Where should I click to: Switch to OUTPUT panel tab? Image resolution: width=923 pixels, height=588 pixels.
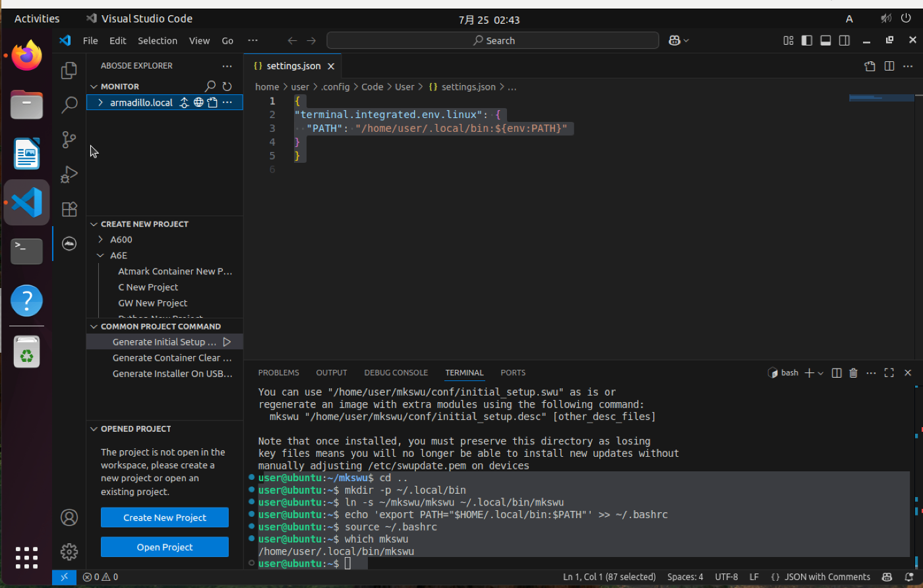point(332,372)
